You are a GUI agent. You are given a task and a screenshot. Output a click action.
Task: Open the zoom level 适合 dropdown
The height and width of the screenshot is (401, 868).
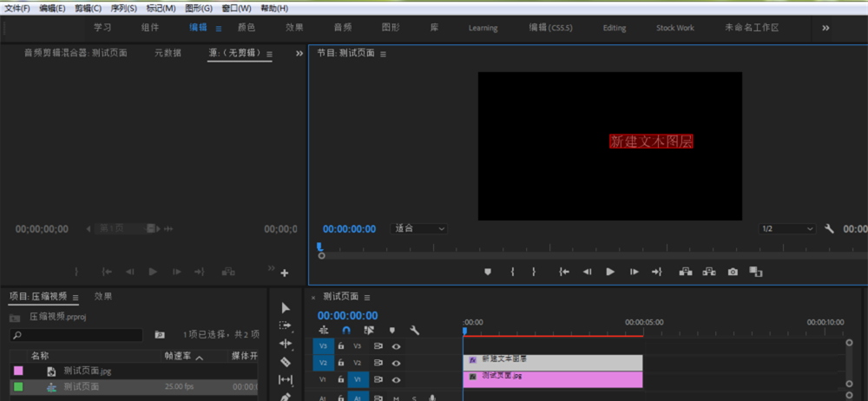pyautogui.click(x=420, y=229)
